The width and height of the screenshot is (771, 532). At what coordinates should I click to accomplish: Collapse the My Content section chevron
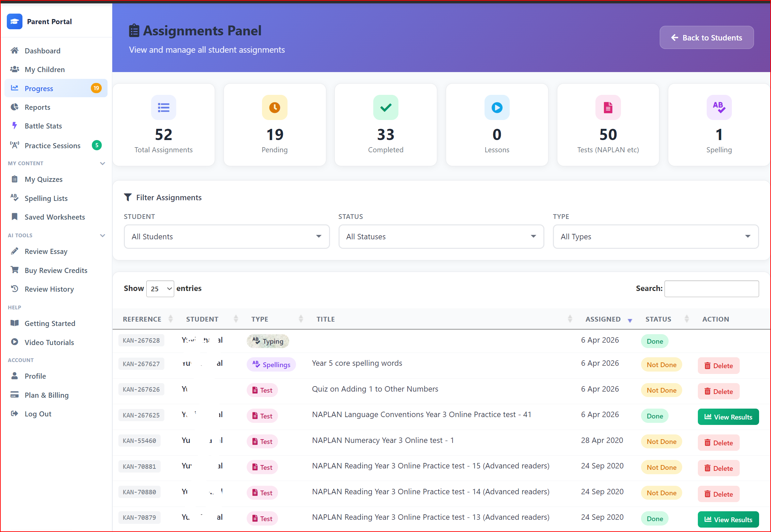coord(102,164)
